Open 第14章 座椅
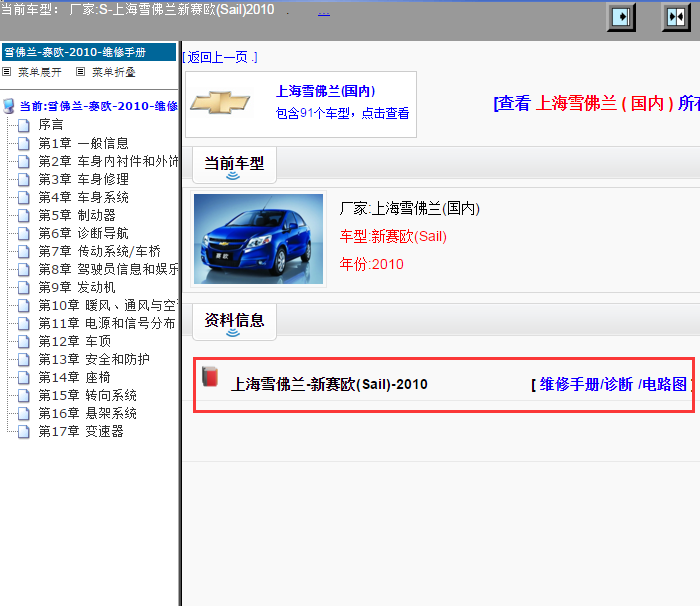The image size is (700, 606). tap(74, 377)
